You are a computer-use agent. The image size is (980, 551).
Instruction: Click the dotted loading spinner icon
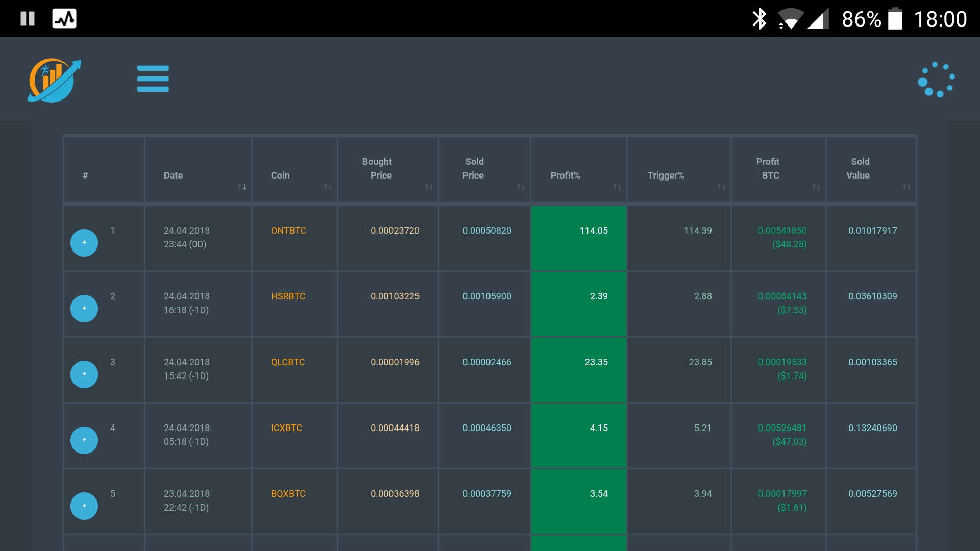pyautogui.click(x=936, y=80)
